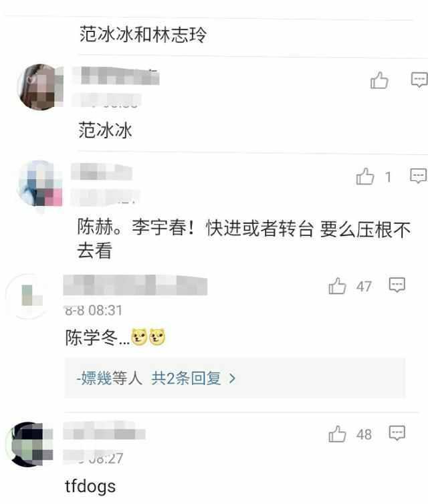Like the tfdogs comment with 48 likes
The height and width of the screenshot is (504, 428).
[337, 434]
